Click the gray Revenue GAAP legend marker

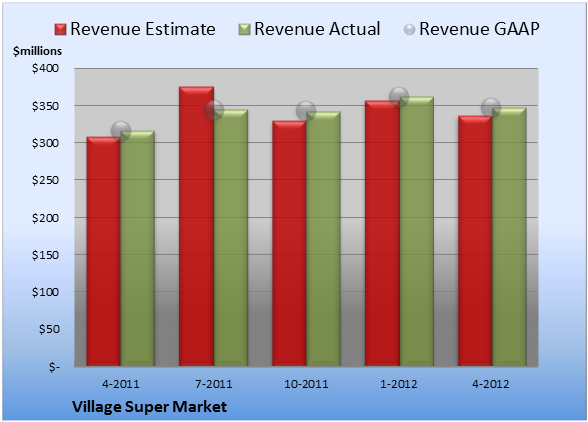click(409, 30)
